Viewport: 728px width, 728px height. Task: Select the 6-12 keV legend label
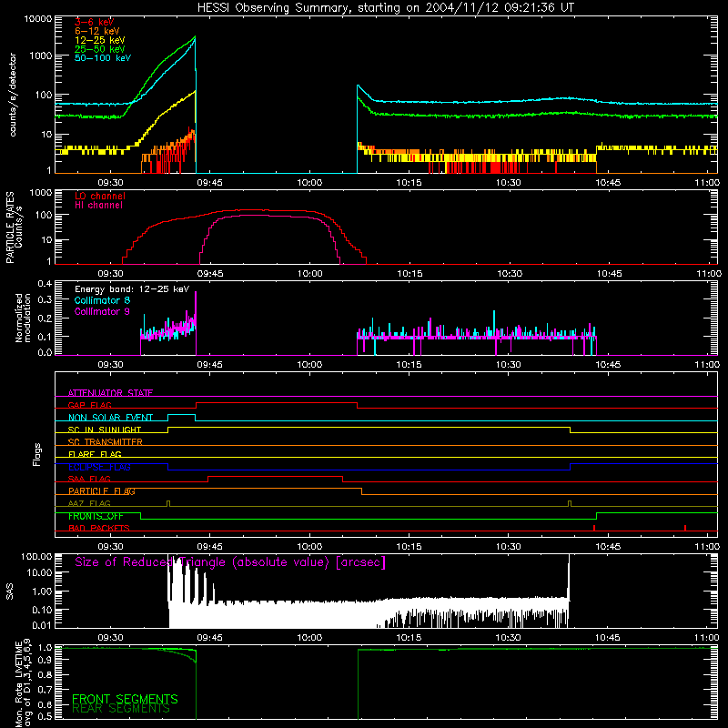tap(97, 31)
